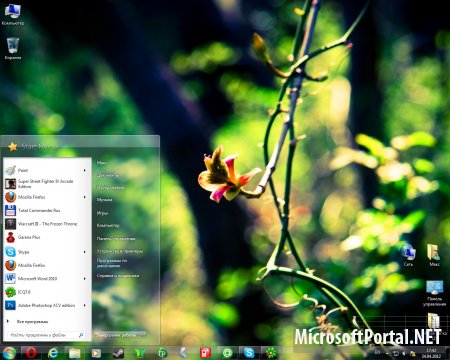
Task: Open the Макс user folder in Start menu
Action: point(101,162)
